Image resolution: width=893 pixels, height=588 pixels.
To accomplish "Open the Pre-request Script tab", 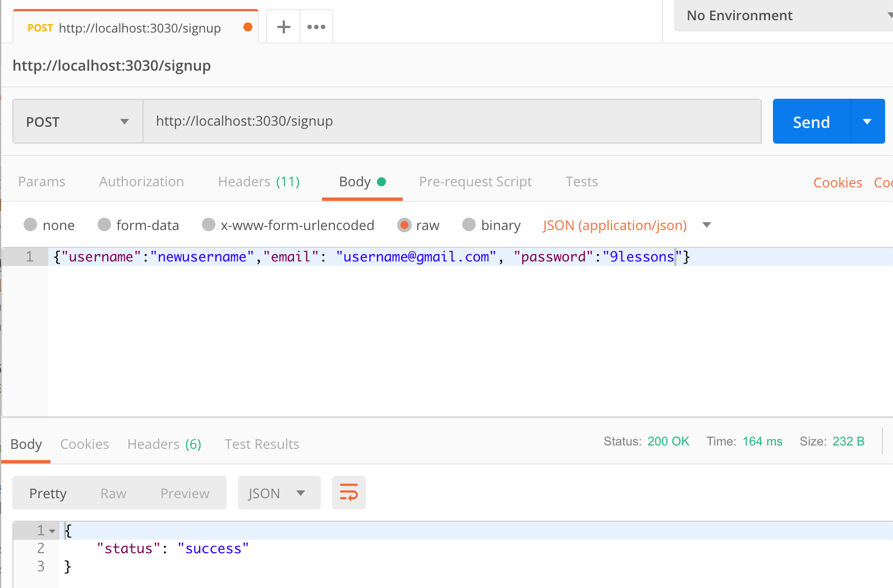I will click(x=476, y=182).
